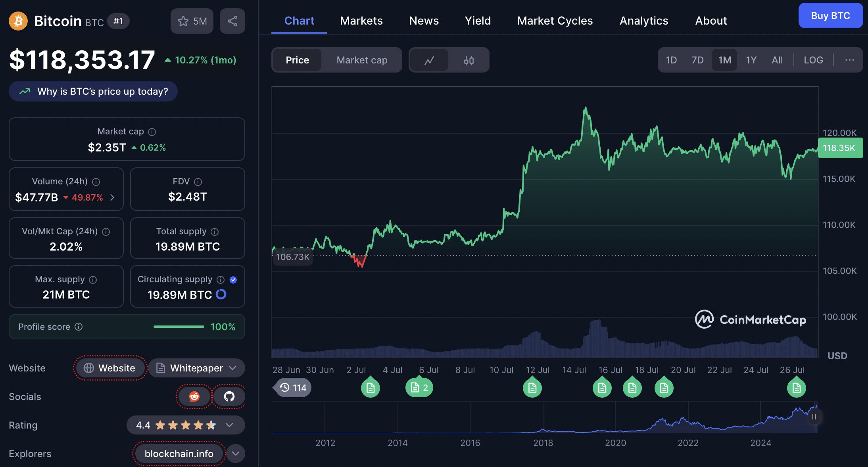868x467 pixels.
Task: Switch to line chart type
Action: click(429, 60)
